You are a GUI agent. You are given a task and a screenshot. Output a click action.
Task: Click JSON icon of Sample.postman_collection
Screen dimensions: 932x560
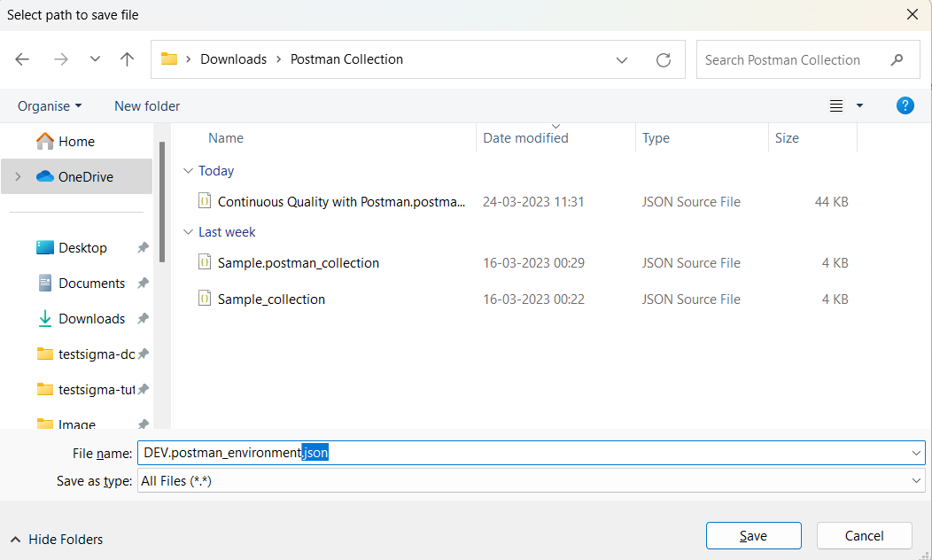(205, 261)
